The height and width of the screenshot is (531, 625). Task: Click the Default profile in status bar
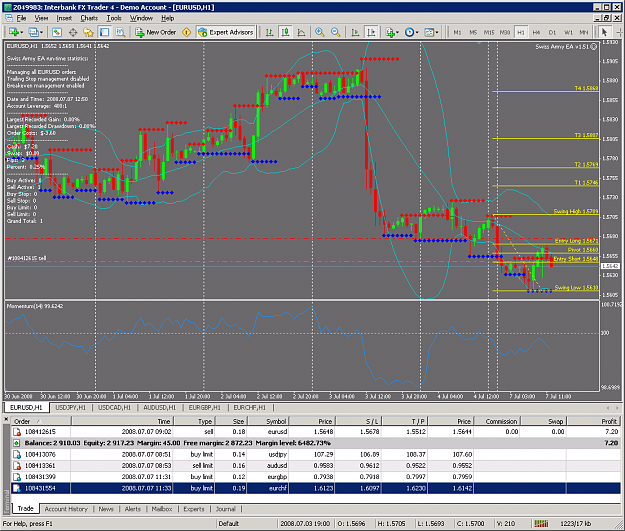[x=229, y=523]
